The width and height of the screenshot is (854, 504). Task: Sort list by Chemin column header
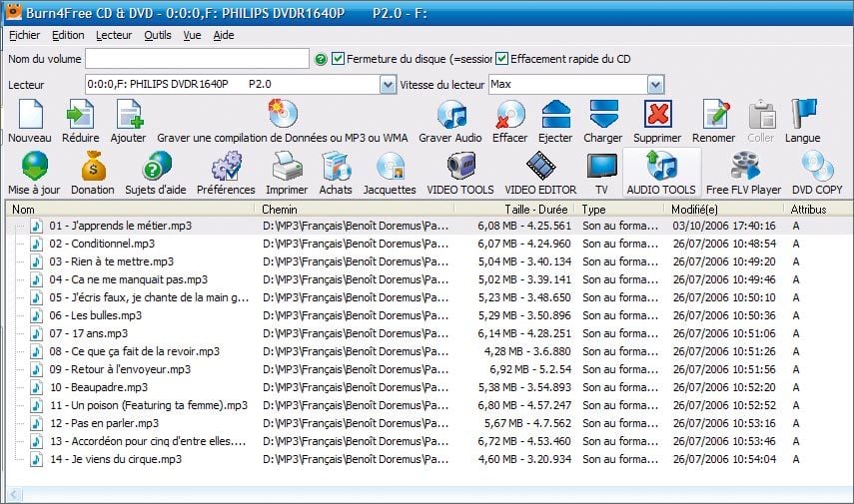(354, 209)
